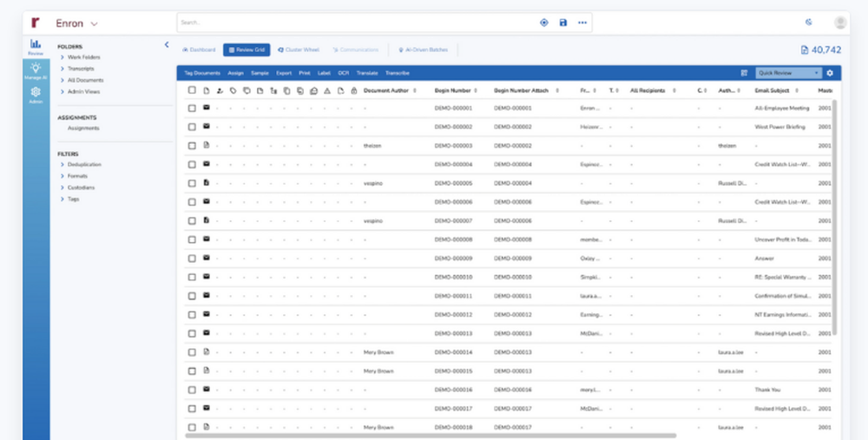Open the Quick Review view dropdown

[x=788, y=73]
